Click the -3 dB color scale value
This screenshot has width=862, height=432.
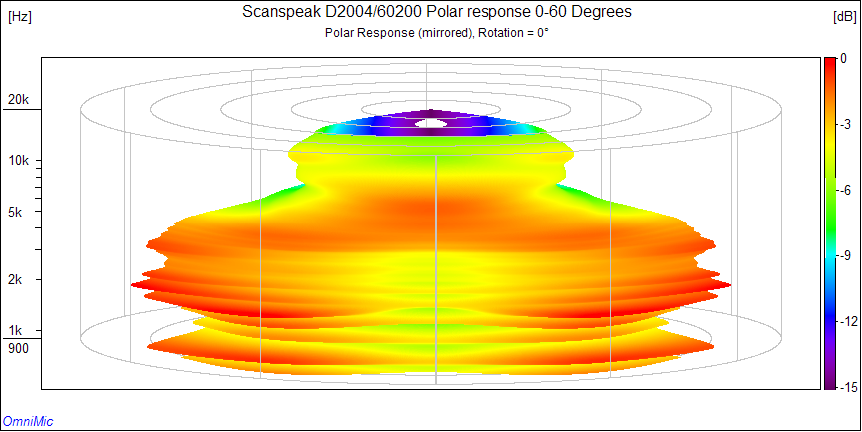pos(846,125)
